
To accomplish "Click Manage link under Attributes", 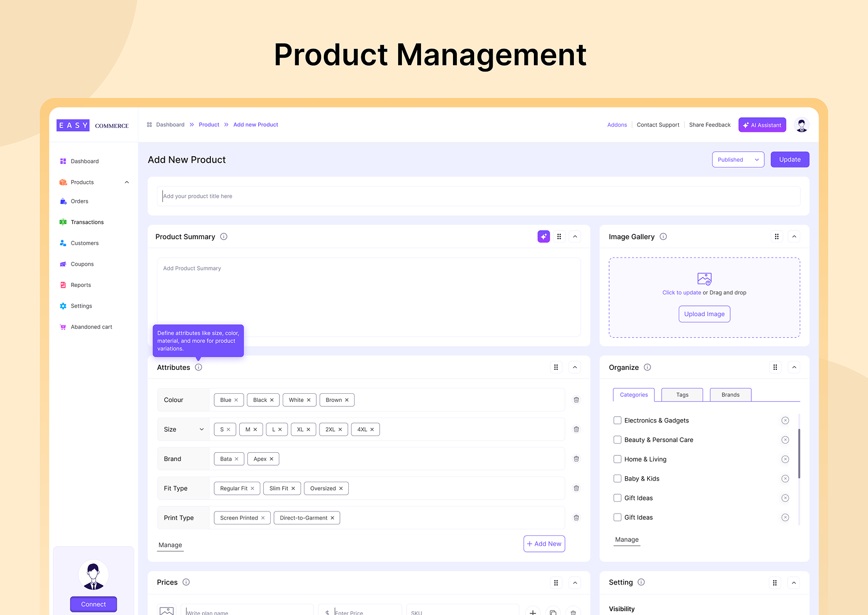I will coord(170,545).
